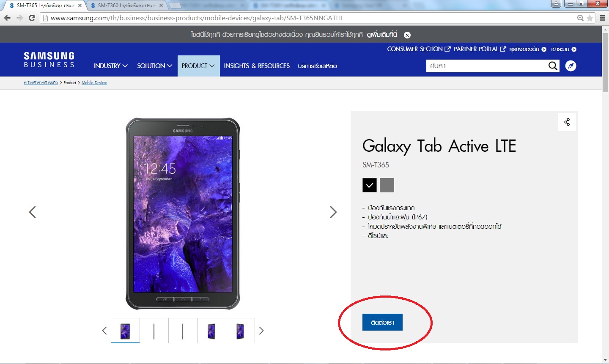Image resolution: width=609 pixels, height=364 pixels.
Task: Click the เข้าระบบ login link
Action: (563, 49)
